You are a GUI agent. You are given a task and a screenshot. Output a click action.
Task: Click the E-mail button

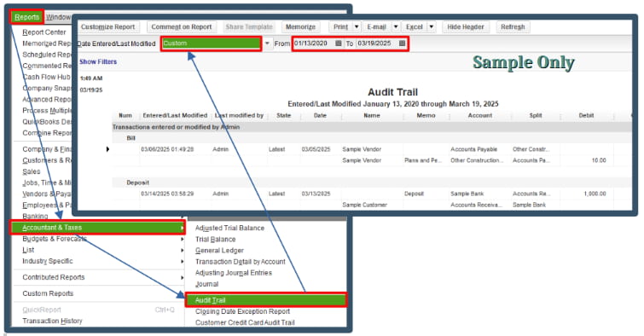tap(377, 26)
